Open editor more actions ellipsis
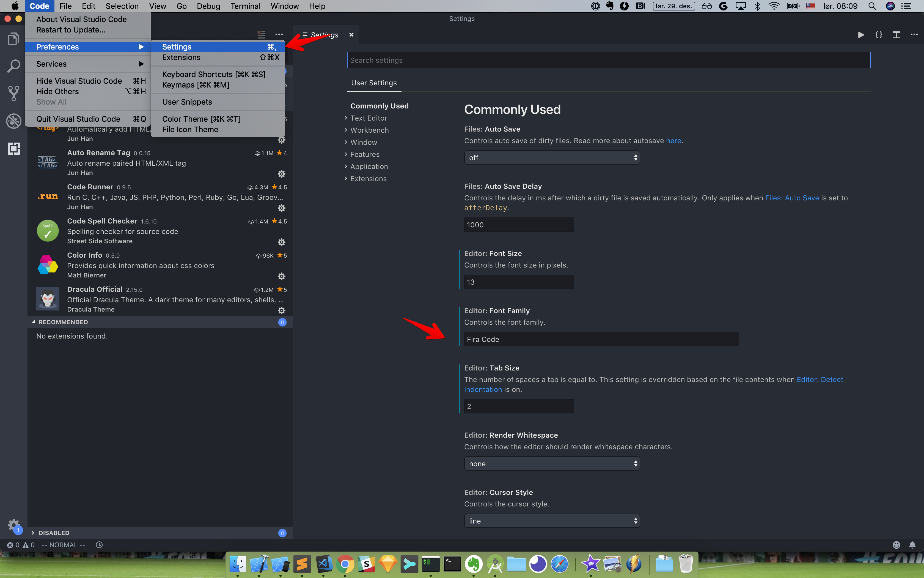The height and width of the screenshot is (578, 924). click(x=914, y=35)
